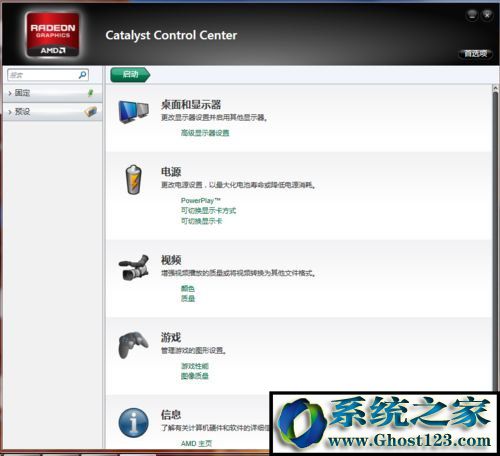Image resolution: width=500 pixels, height=456 pixels.
Task: Click the 桌面和显示器 heading
Action: pyautogui.click(x=191, y=105)
